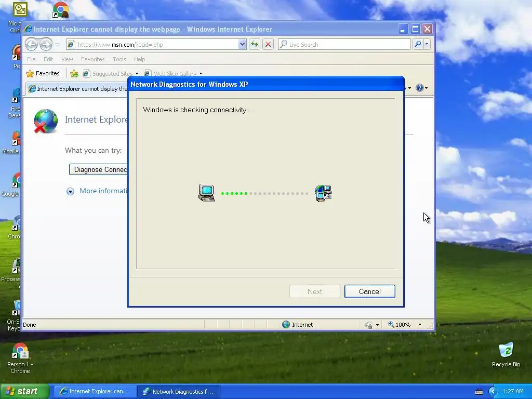Open the recent pages dropdown arrow
Viewport: 532px width, 399px height.
tap(57, 45)
